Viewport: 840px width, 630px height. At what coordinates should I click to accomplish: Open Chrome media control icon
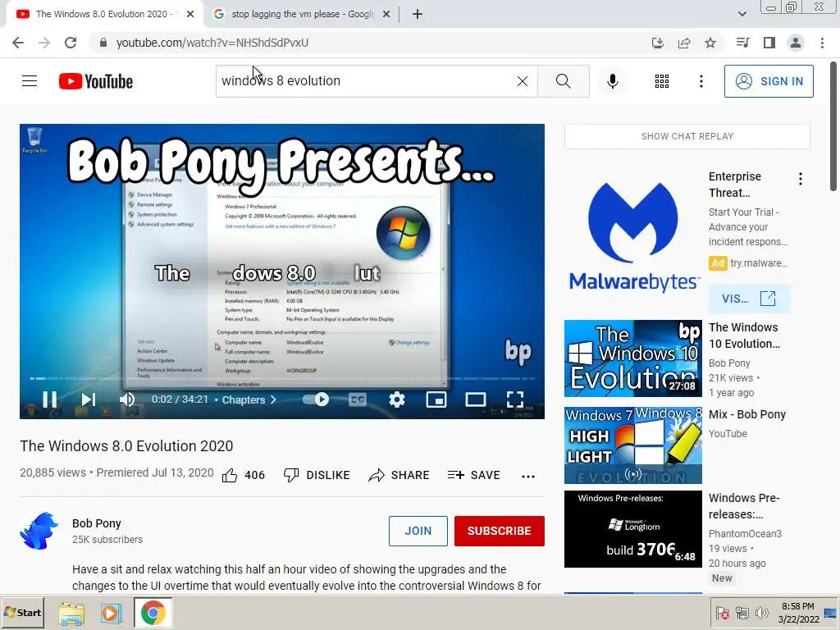pyautogui.click(x=742, y=43)
